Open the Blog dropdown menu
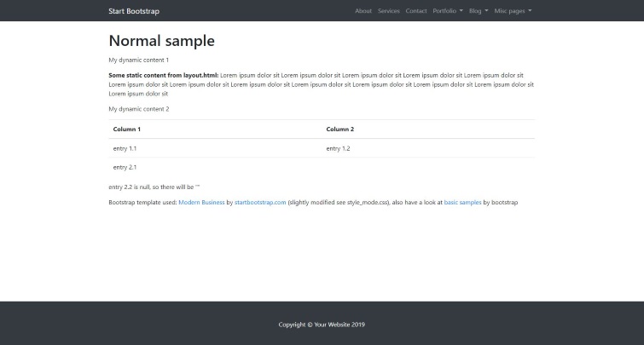 pos(478,11)
